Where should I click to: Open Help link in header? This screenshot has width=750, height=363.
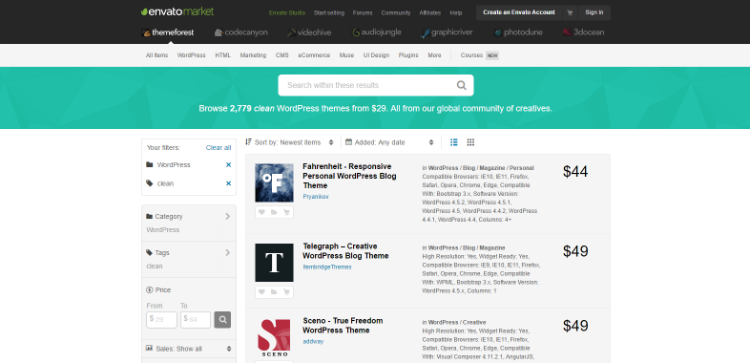(x=456, y=13)
